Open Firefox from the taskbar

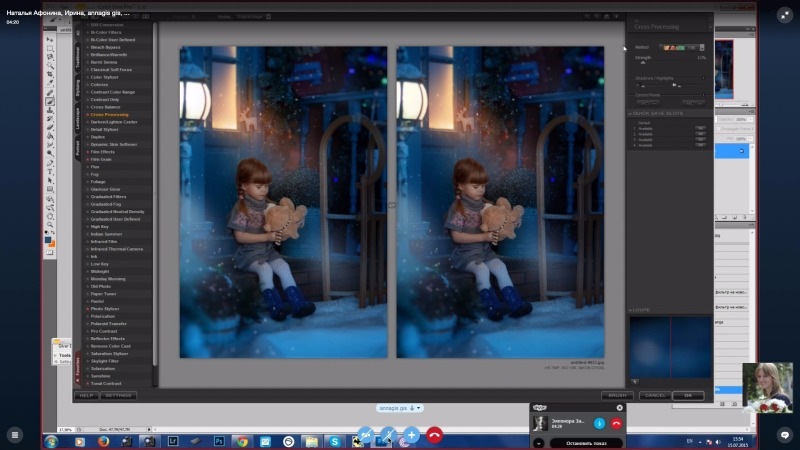[103, 441]
